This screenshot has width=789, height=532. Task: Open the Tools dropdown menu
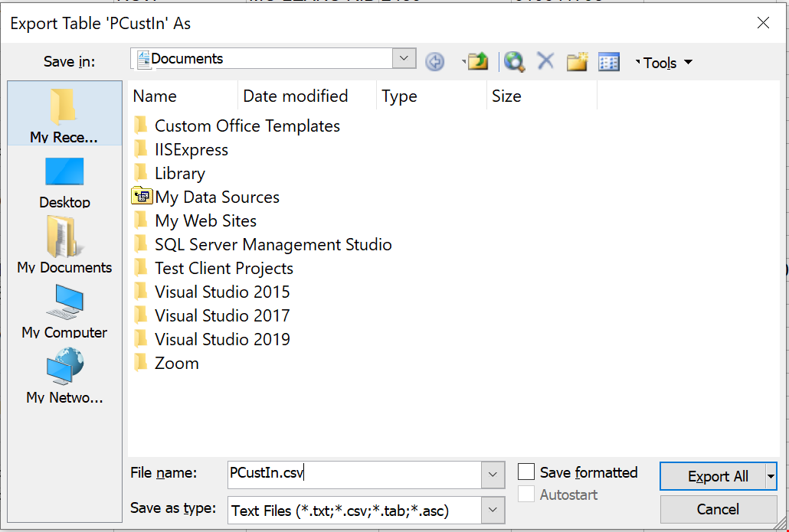[665, 63]
